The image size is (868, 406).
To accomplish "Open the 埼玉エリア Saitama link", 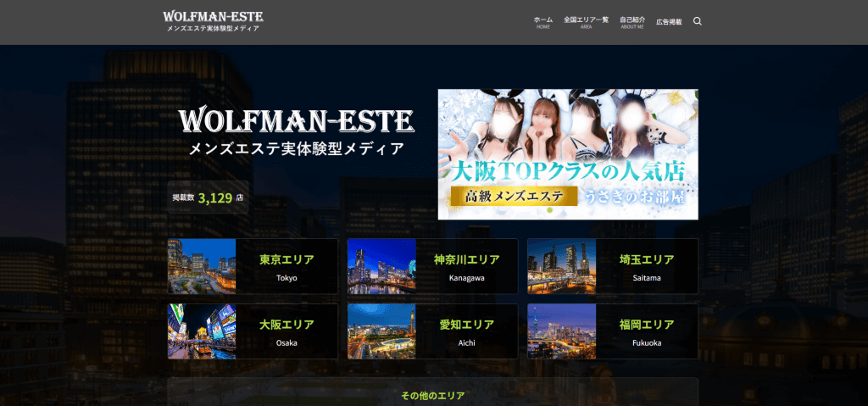I will click(x=646, y=266).
